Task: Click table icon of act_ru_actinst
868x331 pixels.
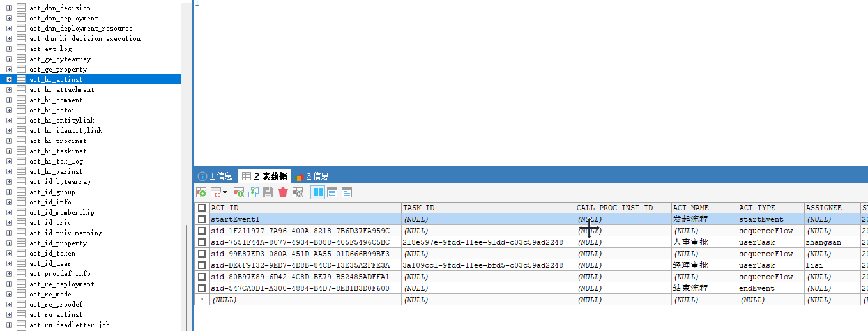Action: click(x=21, y=314)
